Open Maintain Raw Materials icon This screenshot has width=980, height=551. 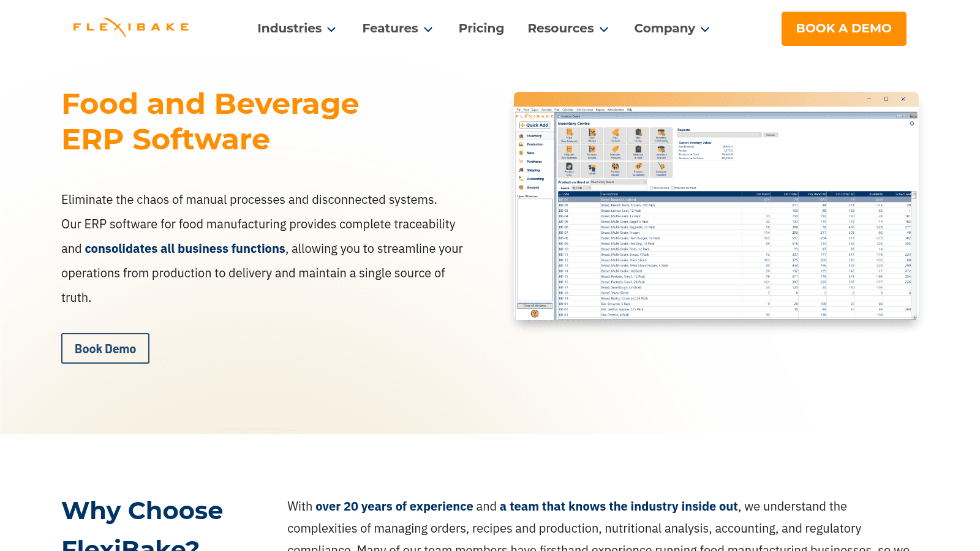[569, 152]
